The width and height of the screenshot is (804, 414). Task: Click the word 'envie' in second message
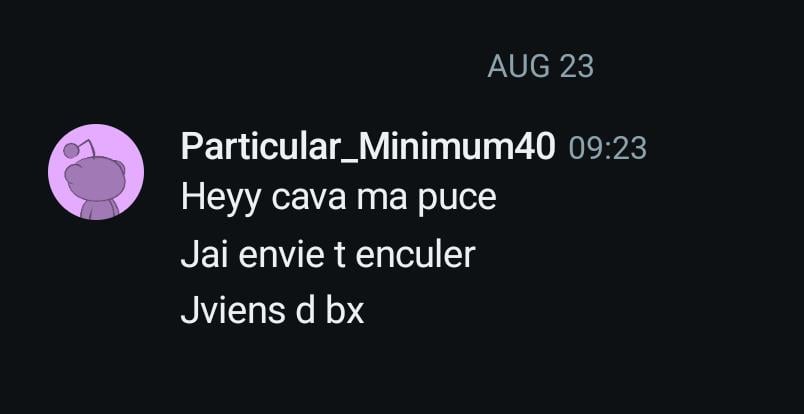[x=281, y=254]
